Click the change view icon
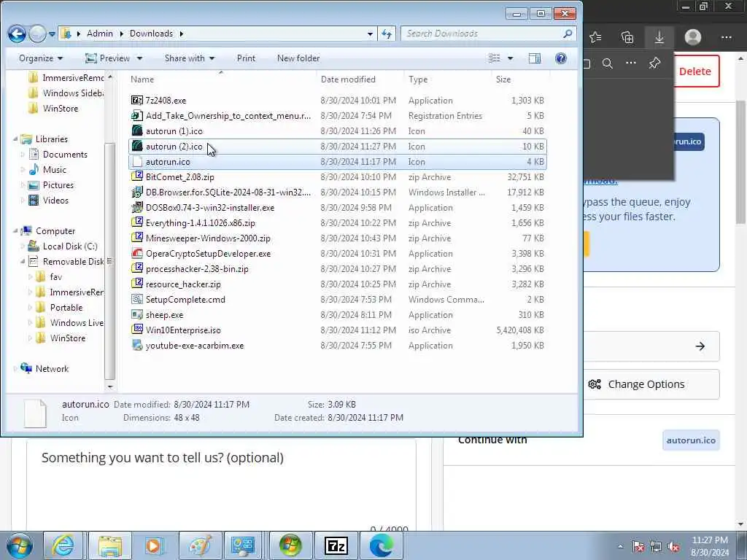 tap(495, 58)
